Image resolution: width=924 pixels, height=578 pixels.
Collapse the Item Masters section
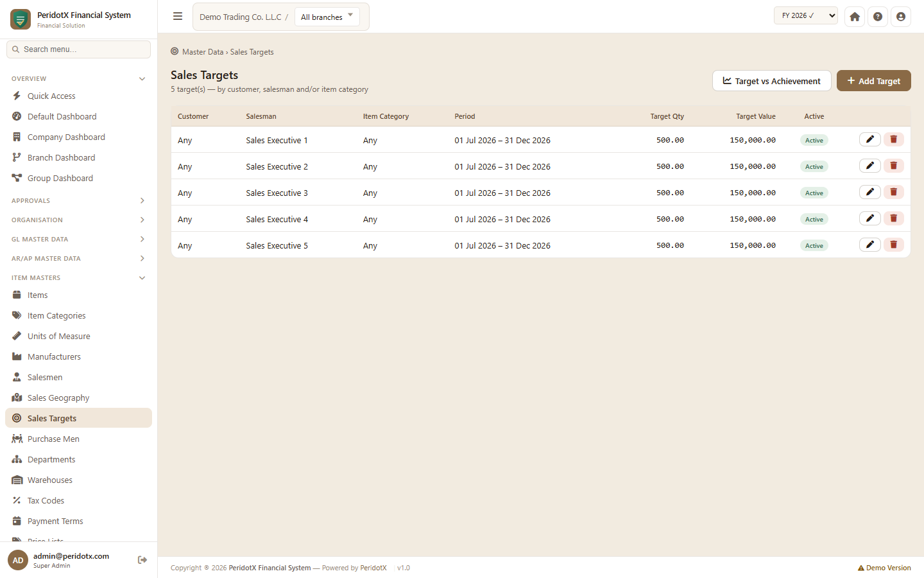coord(79,277)
